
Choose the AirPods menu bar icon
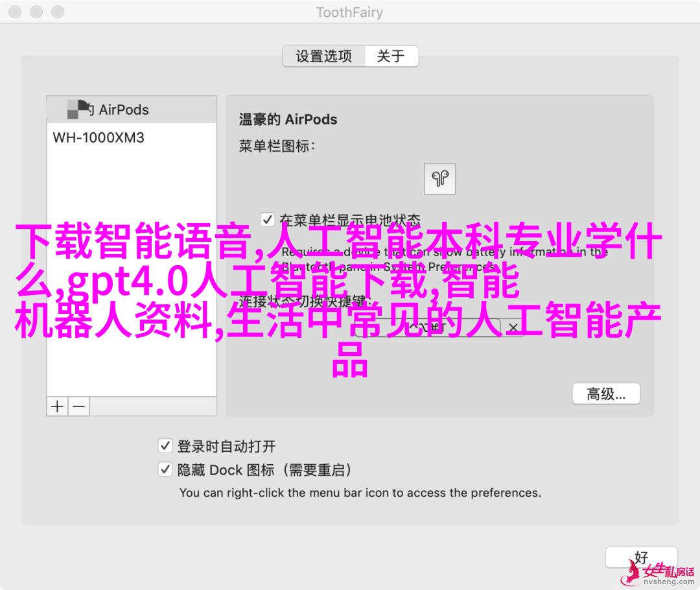tap(439, 179)
